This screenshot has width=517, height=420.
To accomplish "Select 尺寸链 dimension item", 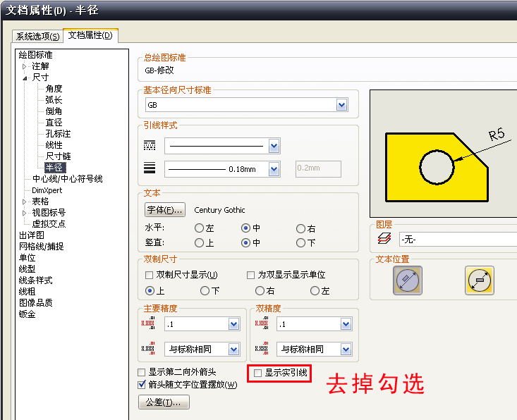I will click(58, 156).
